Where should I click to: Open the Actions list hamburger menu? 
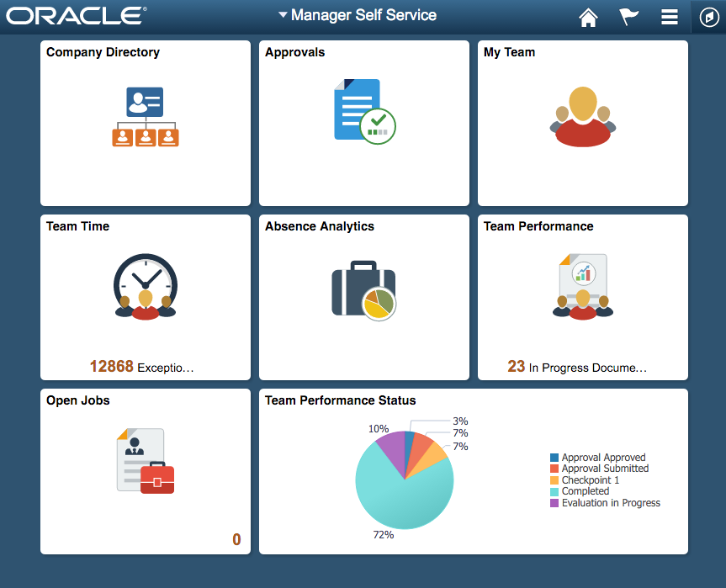pyautogui.click(x=669, y=18)
